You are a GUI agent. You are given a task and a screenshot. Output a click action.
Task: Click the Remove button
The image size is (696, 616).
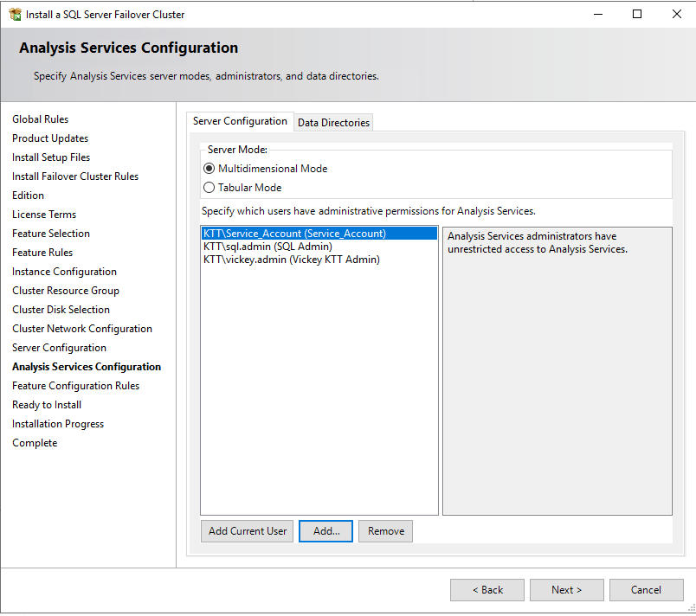(x=386, y=531)
